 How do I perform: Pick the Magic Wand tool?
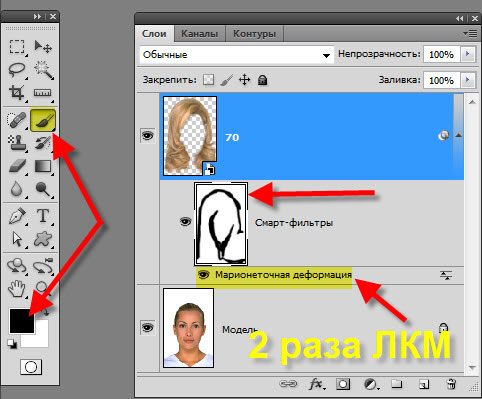tap(44, 69)
